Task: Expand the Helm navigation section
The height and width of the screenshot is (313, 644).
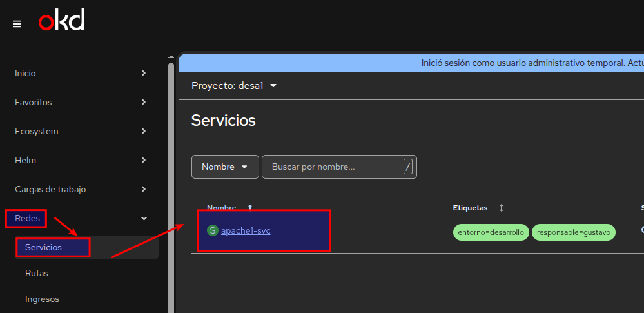Action: pyautogui.click(x=144, y=160)
